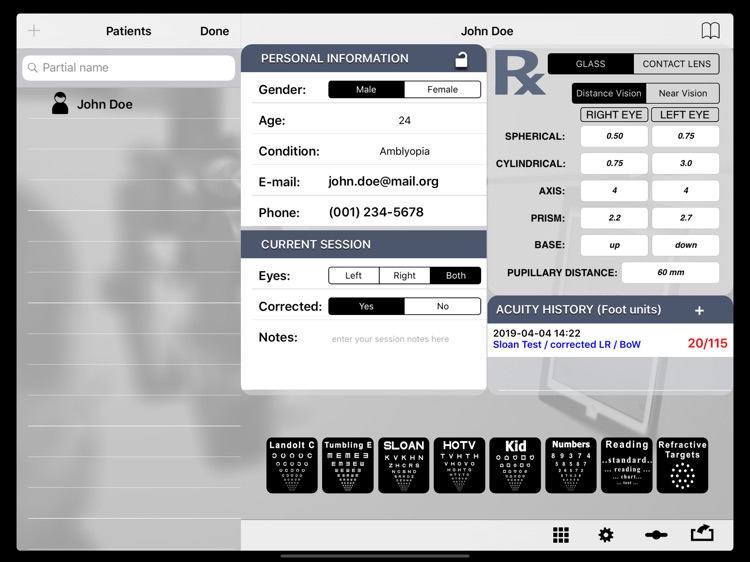Edit right eye spherical value 0.50
750x562 pixels.
click(614, 136)
